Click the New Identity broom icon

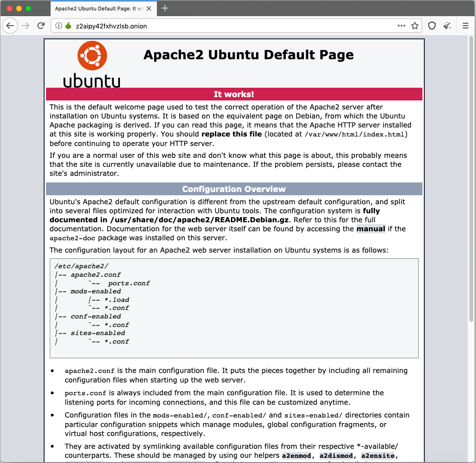coord(447,26)
